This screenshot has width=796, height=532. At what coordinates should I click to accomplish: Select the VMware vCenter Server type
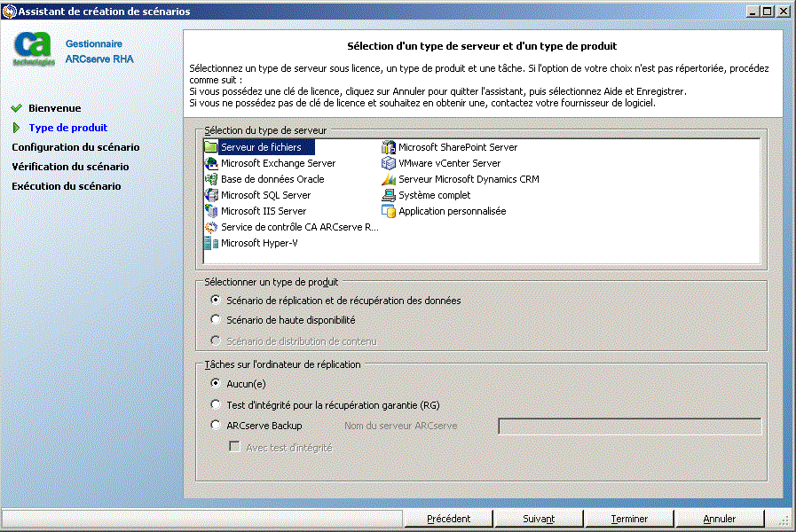tap(446, 163)
